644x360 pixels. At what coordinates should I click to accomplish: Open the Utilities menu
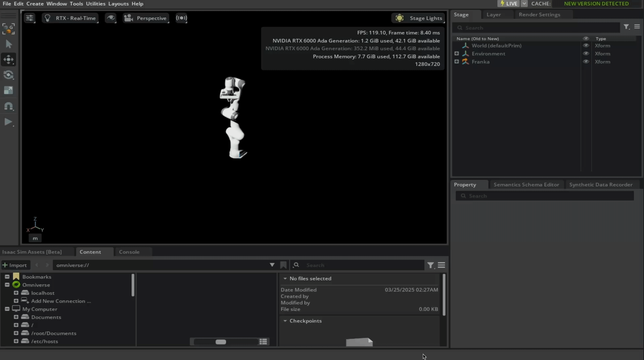point(96,4)
